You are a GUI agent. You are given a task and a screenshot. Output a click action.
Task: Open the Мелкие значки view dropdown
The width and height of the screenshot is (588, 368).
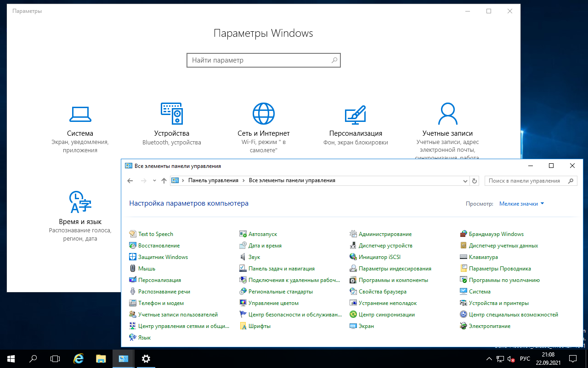coord(521,204)
